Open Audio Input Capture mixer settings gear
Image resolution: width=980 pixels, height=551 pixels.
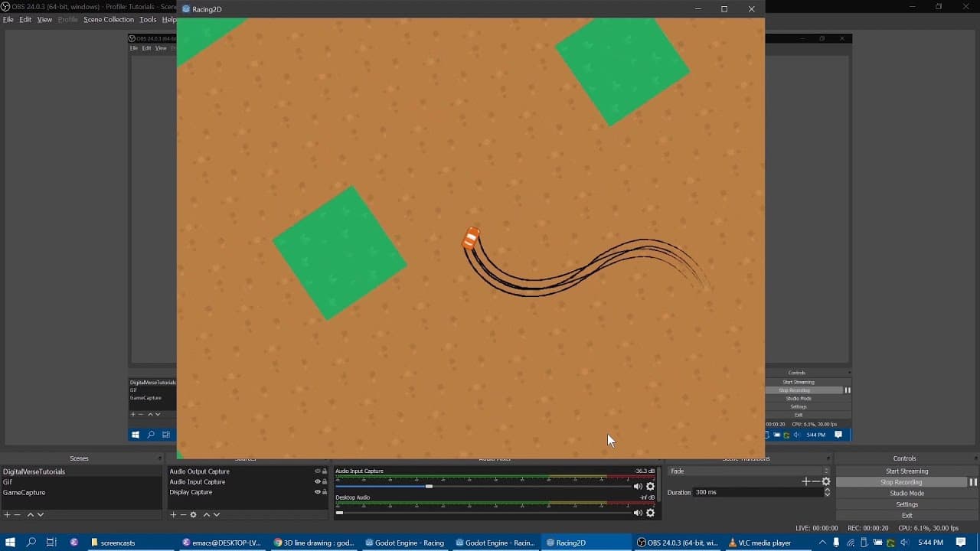[651, 486]
